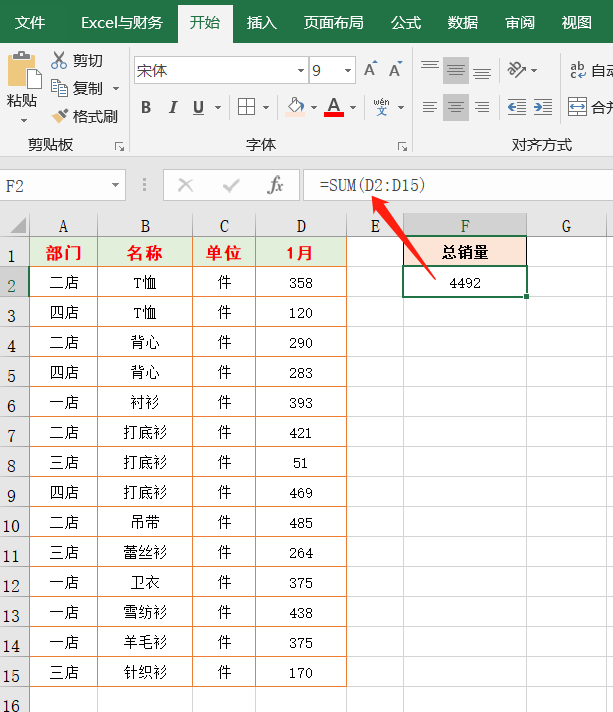Open the Name Box dropdown arrow
Screen dimensions: 613x712
(x=117, y=185)
